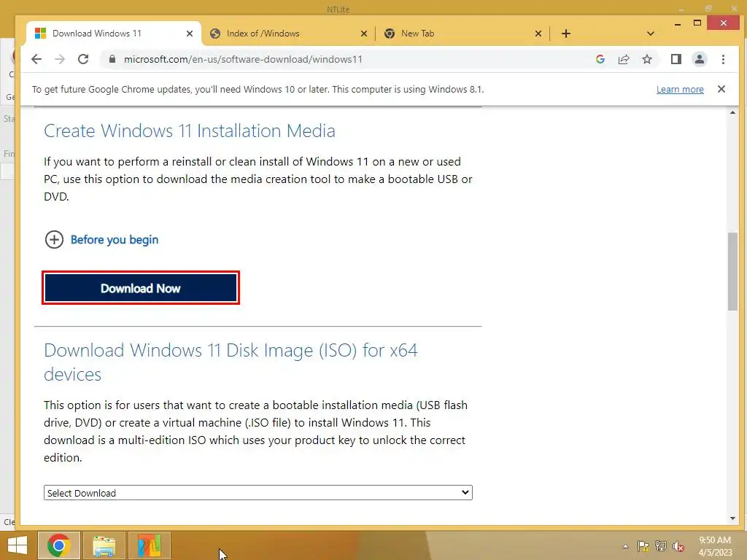
Task: Click the address bar URL
Action: 243,59
